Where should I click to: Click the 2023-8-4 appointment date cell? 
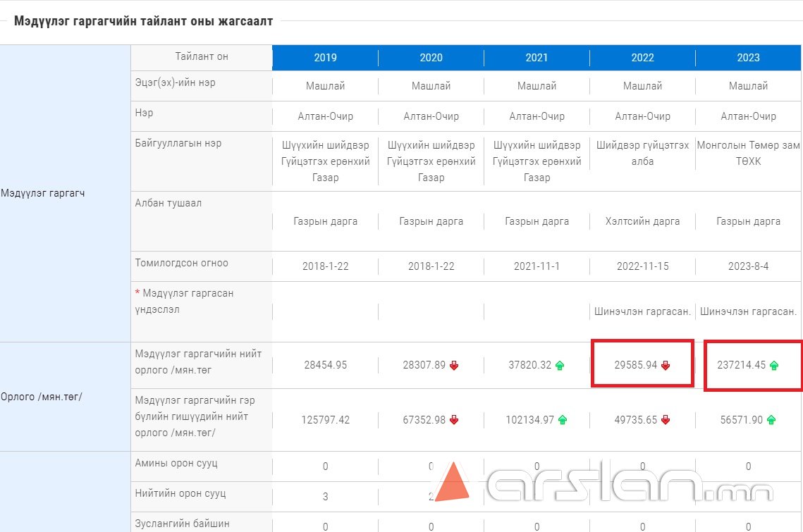(x=748, y=266)
